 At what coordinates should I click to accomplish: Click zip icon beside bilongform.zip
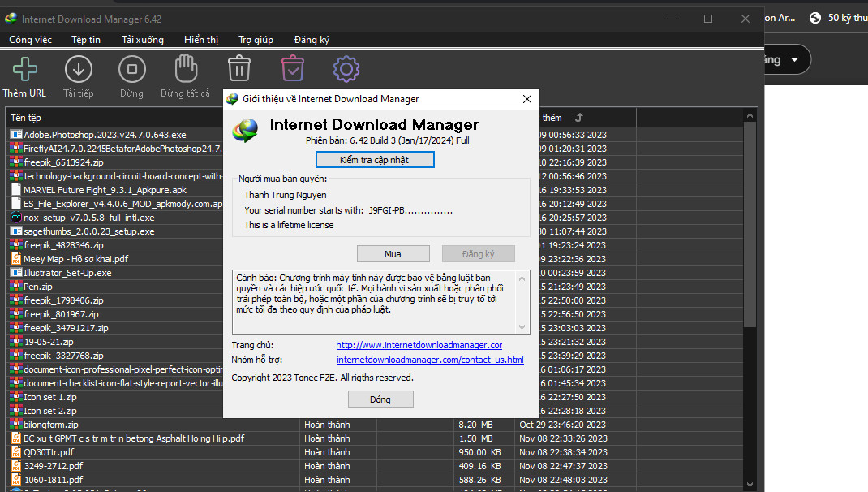[x=16, y=425]
